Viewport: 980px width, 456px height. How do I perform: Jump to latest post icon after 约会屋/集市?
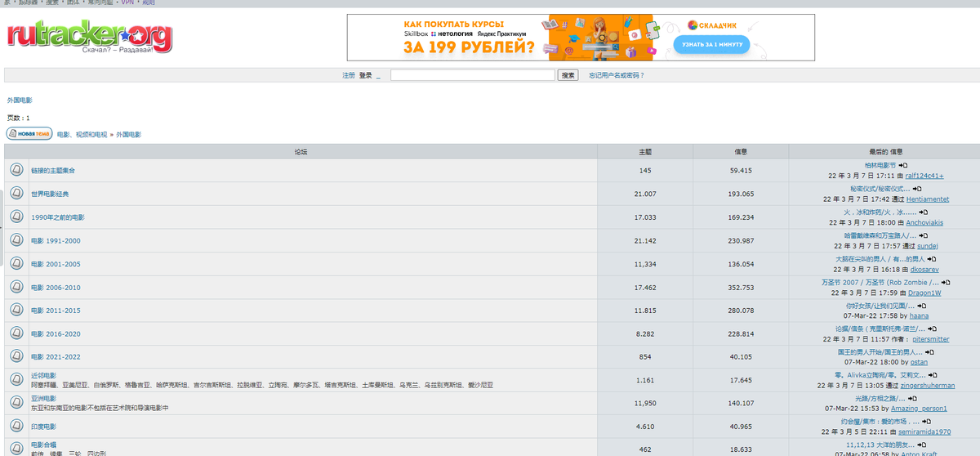click(x=928, y=422)
